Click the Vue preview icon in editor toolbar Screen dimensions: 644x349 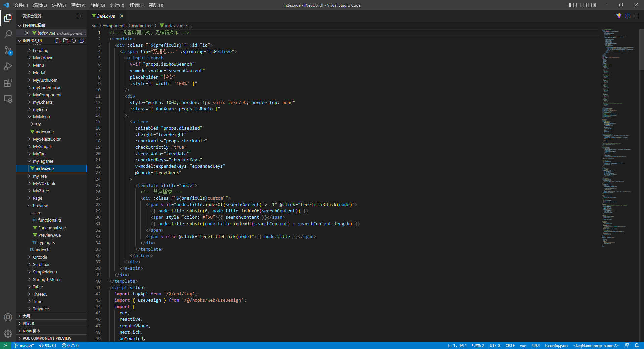click(619, 16)
